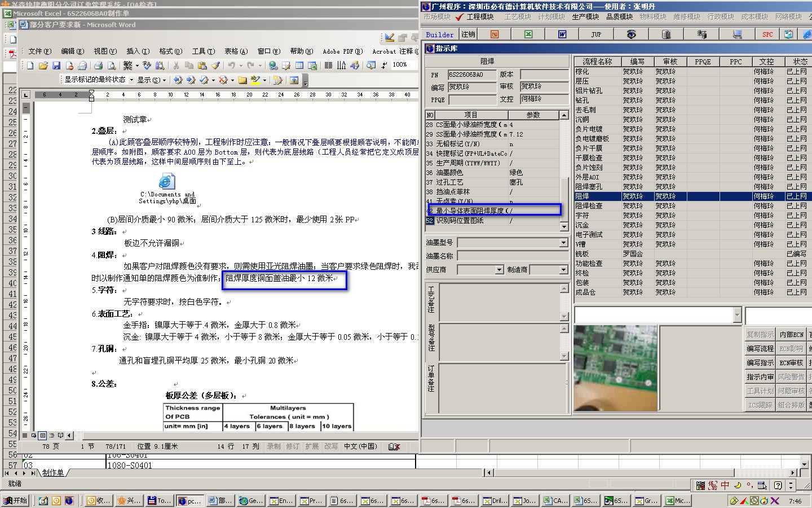Click the Print icon in Word toolbar
This screenshot has width=812, height=508.
click(x=99, y=65)
